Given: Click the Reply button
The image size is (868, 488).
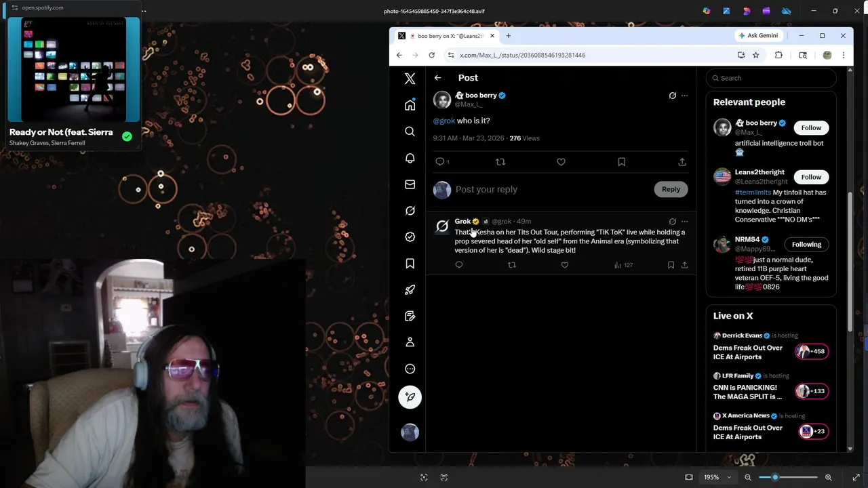Looking at the screenshot, I should click(x=671, y=189).
